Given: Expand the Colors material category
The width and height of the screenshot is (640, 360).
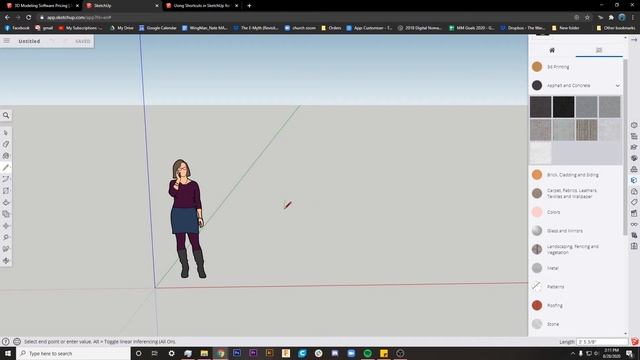Looking at the screenshot, I should 576,212.
